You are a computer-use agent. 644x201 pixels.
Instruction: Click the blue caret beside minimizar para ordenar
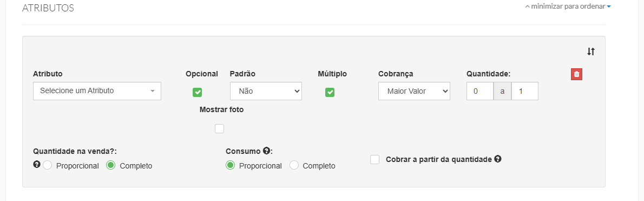click(609, 7)
